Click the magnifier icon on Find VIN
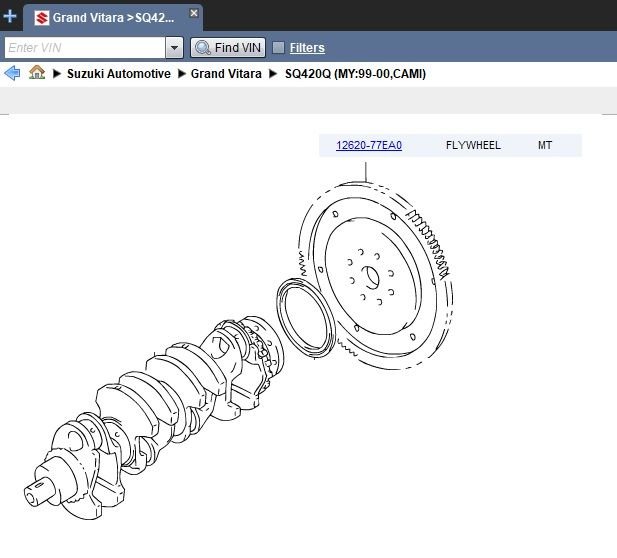Viewport: 617px width, 558px height. point(203,48)
